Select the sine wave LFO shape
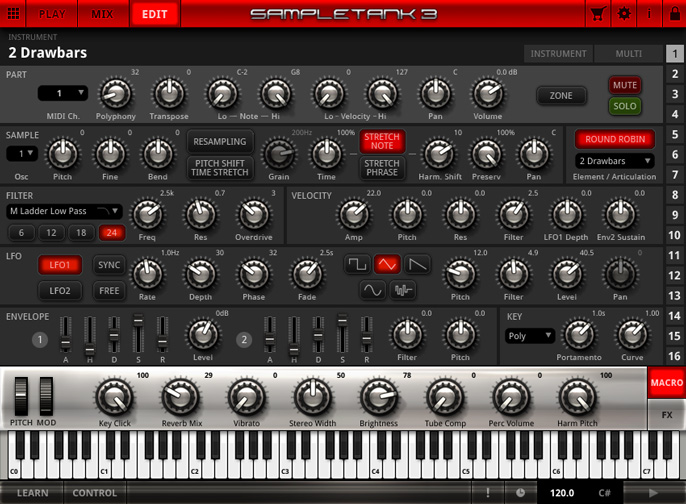The height and width of the screenshot is (504, 686). point(373,290)
